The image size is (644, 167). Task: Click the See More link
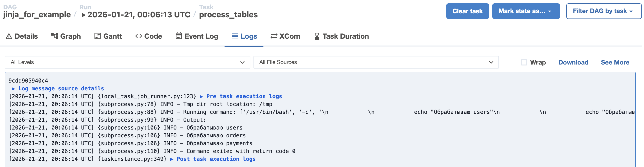[x=615, y=62]
